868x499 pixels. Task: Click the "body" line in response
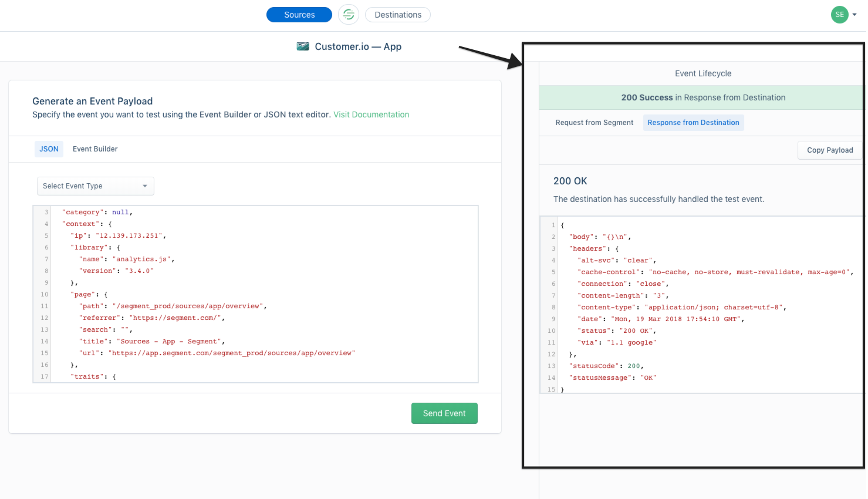point(600,237)
